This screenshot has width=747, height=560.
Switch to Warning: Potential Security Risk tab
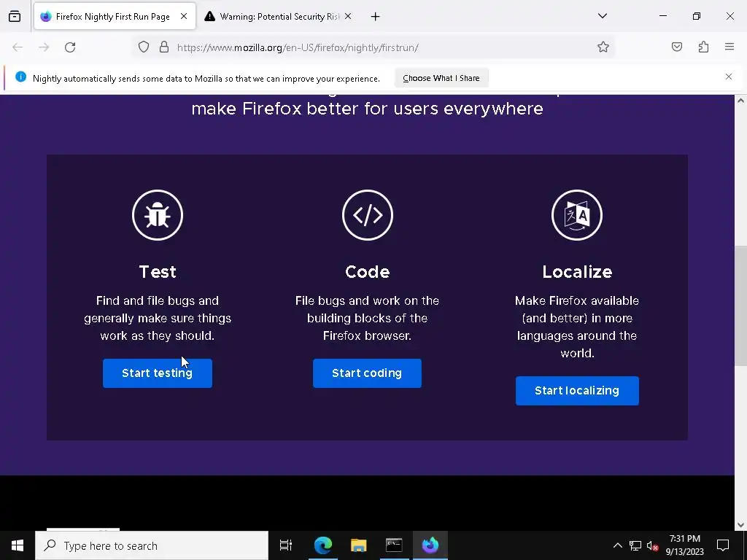point(278,17)
